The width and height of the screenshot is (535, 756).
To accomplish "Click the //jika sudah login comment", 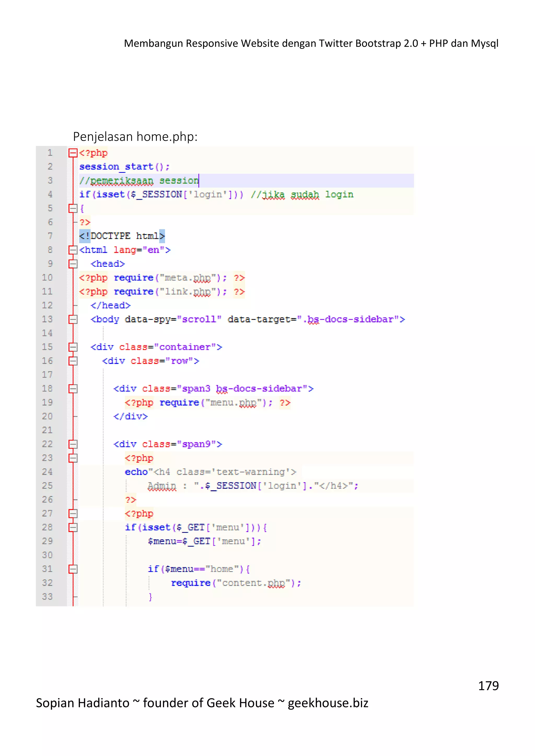I will (x=302, y=194).
